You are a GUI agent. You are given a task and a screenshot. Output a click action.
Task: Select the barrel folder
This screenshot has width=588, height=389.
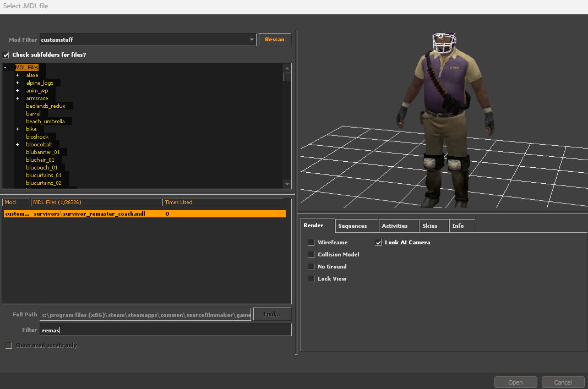click(34, 113)
